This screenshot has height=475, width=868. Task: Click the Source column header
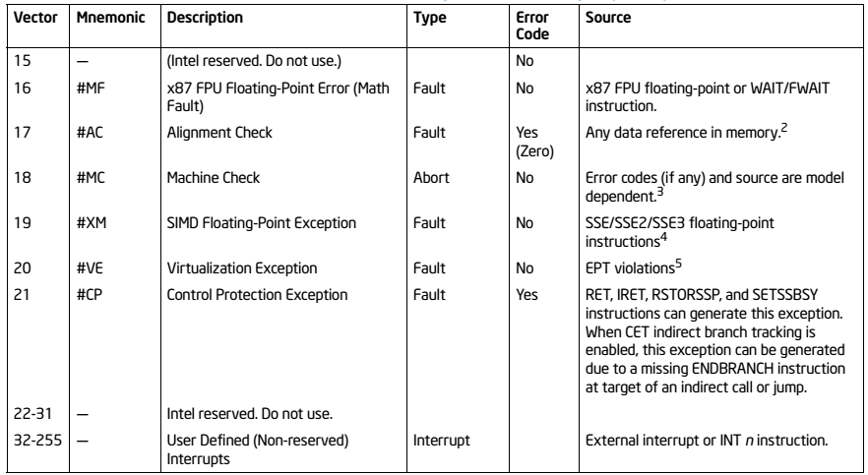point(608,18)
